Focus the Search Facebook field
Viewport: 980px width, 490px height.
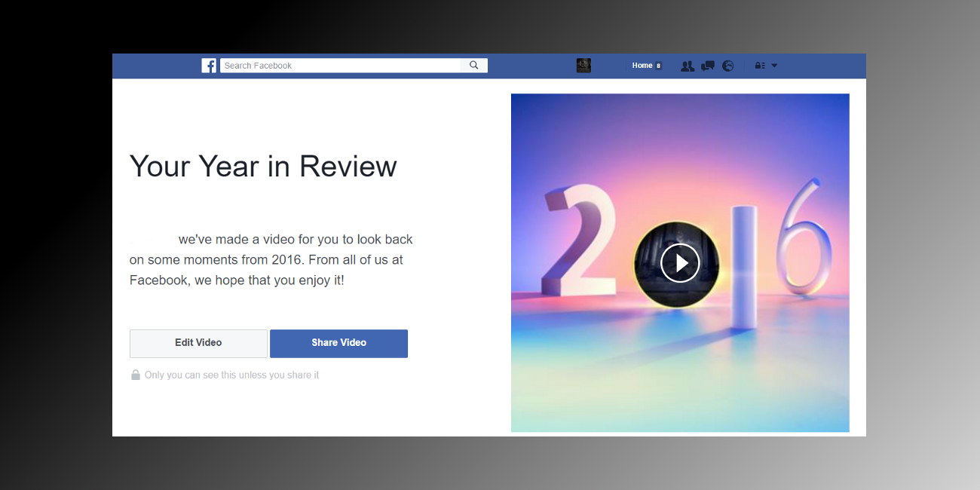(340, 66)
